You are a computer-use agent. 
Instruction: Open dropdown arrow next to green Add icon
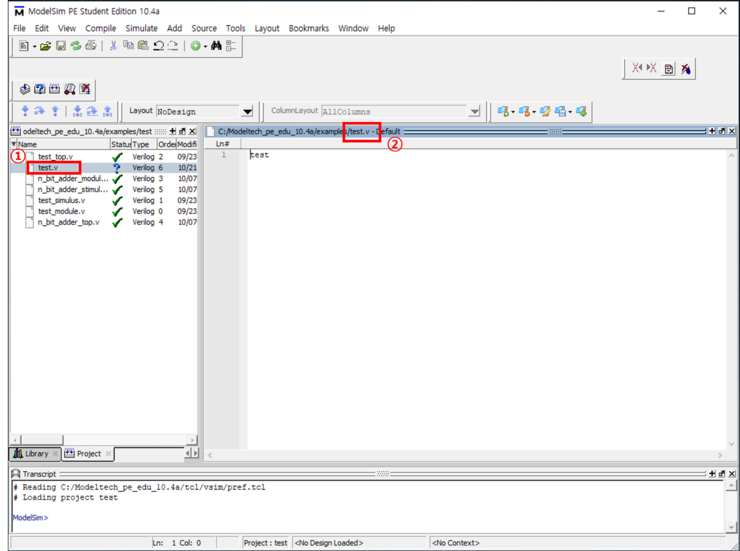pos(205,46)
